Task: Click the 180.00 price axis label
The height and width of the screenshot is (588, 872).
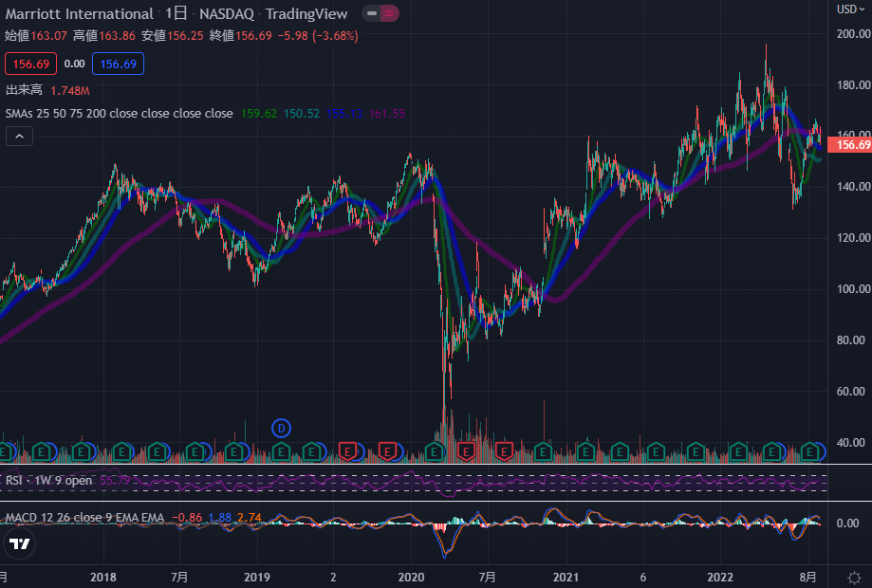Action: pos(854,85)
